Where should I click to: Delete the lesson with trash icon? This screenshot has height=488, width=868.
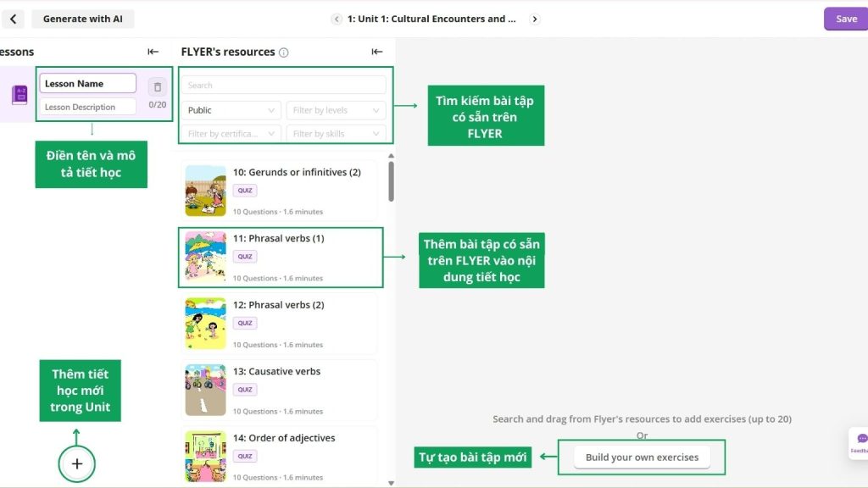[x=158, y=86]
